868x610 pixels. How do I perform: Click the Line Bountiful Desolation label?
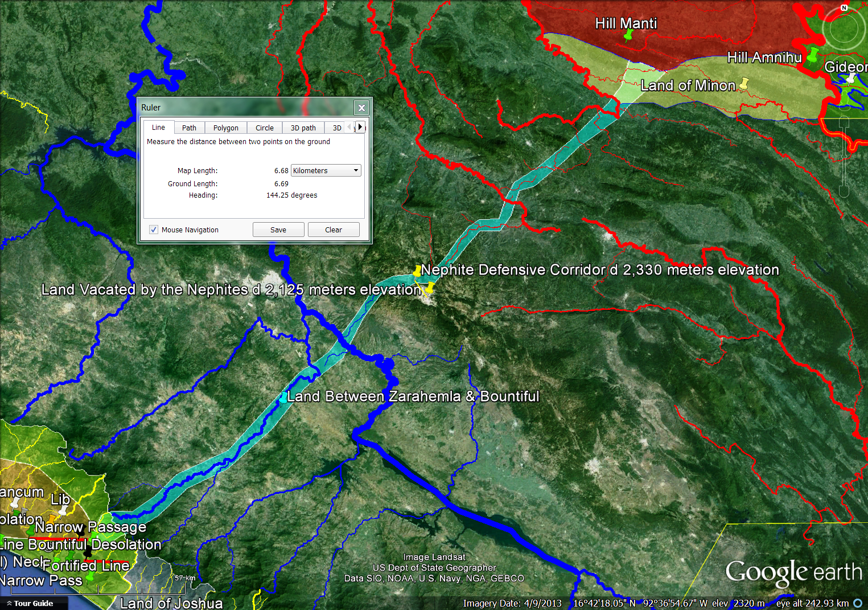click(x=81, y=545)
